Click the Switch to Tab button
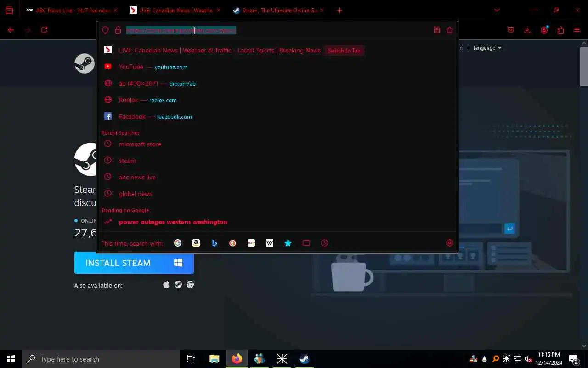 coord(344,51)
